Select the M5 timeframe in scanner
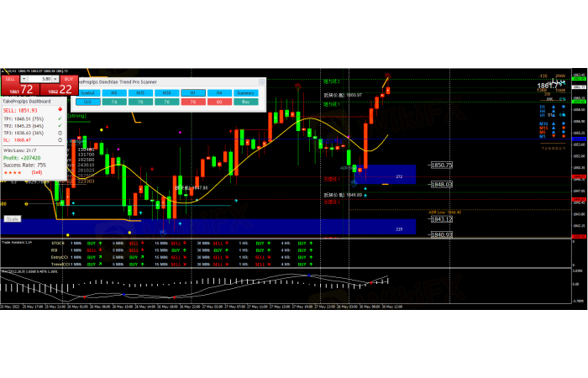 114,92
